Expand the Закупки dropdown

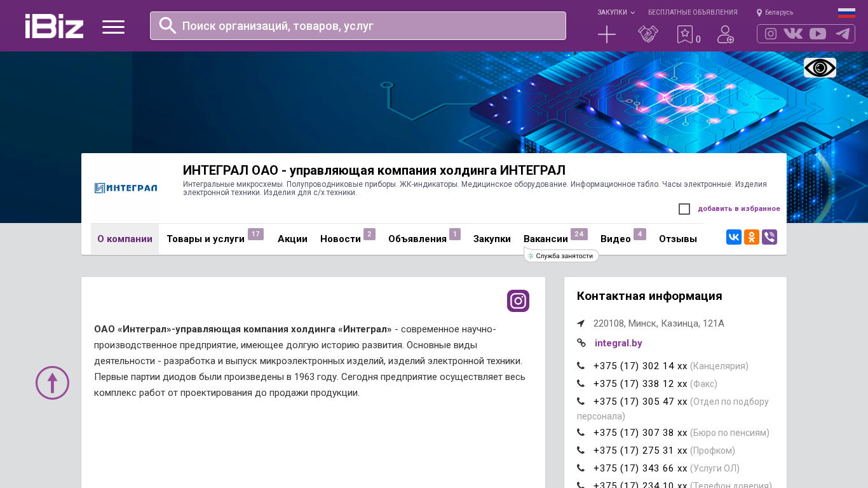[616, 12]
